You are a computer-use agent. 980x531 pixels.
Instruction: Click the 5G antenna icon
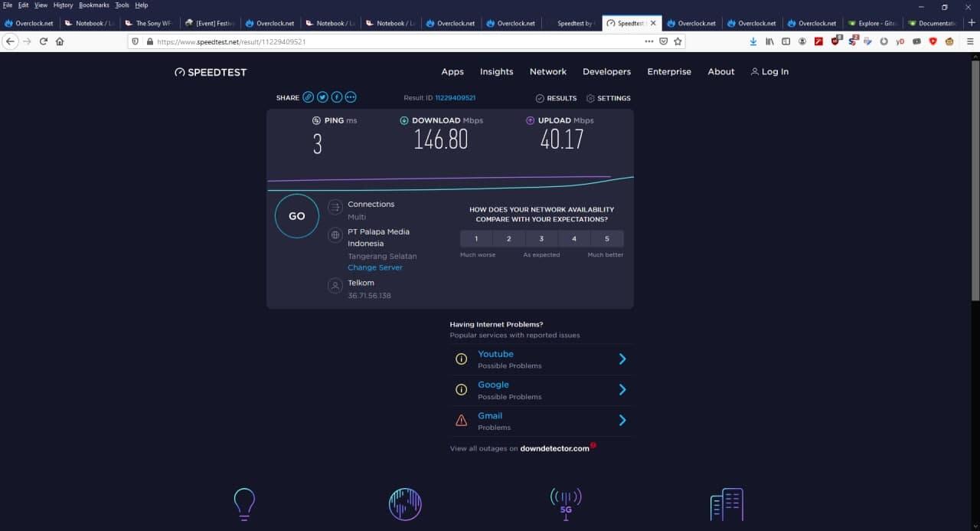[x=566, y=504]
